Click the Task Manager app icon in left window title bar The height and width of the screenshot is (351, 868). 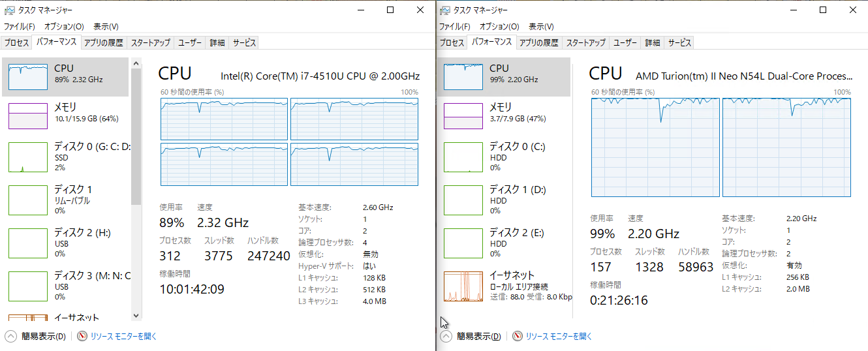pos(9,10)
